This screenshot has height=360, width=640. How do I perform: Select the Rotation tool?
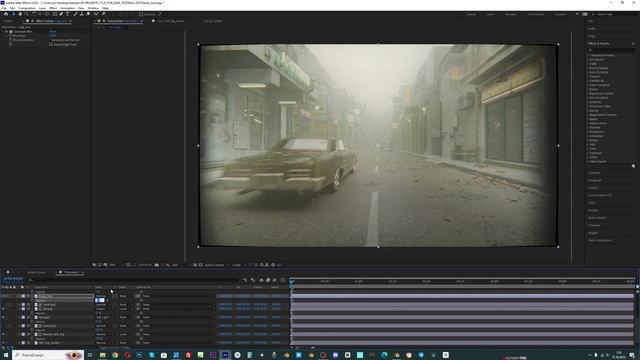point(34,14)
